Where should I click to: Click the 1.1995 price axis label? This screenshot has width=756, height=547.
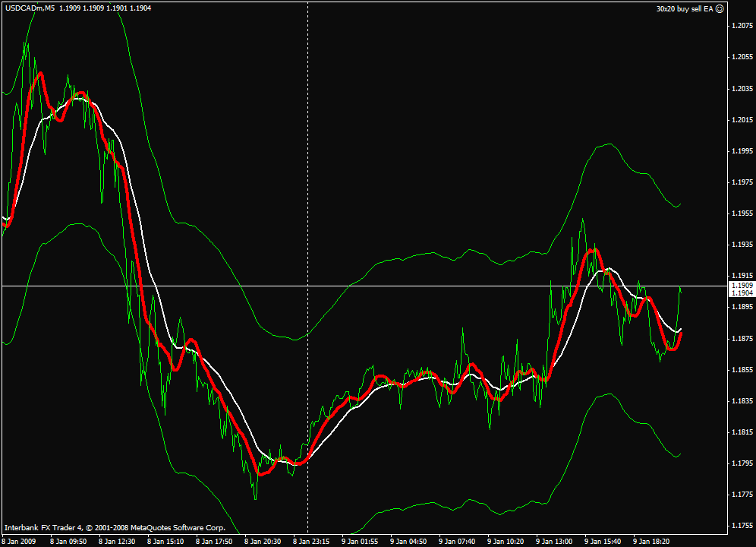[742, 151]
